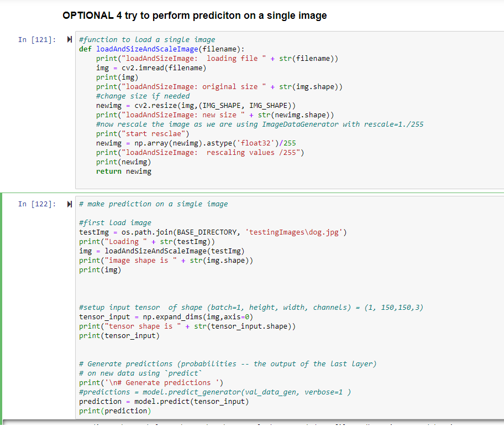The height and width of the screenshot is (426, 504).
Task: Click the model.predict(tensor_input) line
Action: pyautogui.click(x=164, y=401)
